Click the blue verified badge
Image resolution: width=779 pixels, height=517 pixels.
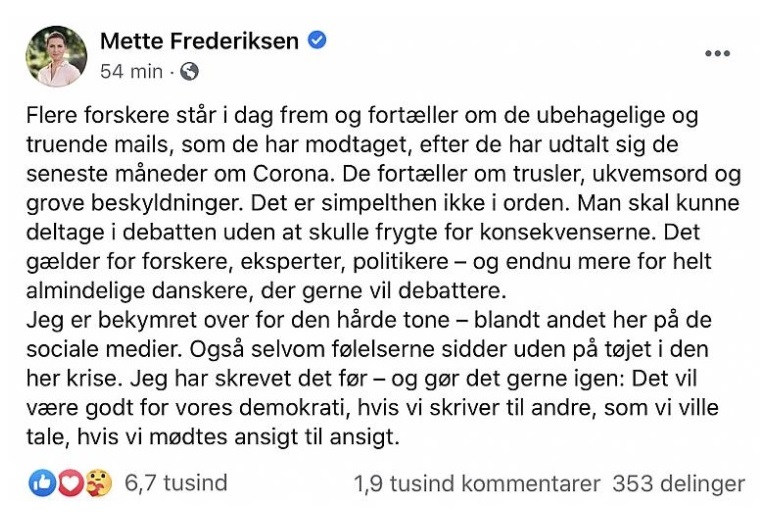click(x=317, y=41)
